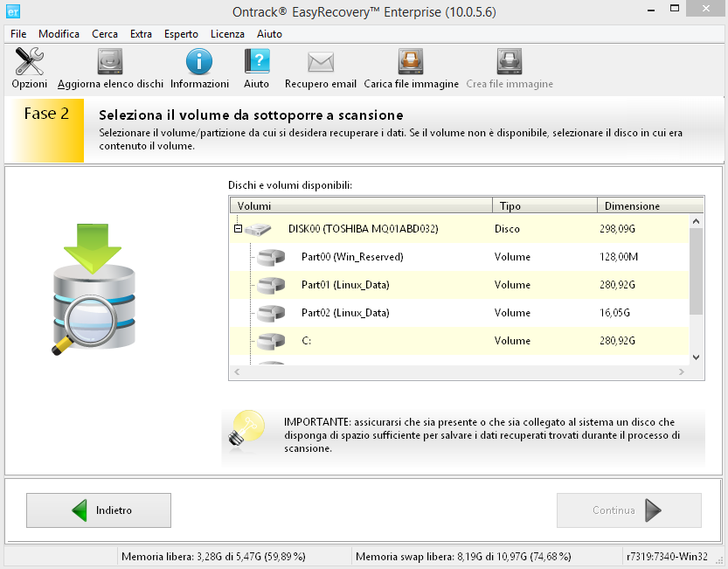Viewport: 728px width, 569px height.
Task: Minimize the EasyRecovery window
Action: pos(651,10)
